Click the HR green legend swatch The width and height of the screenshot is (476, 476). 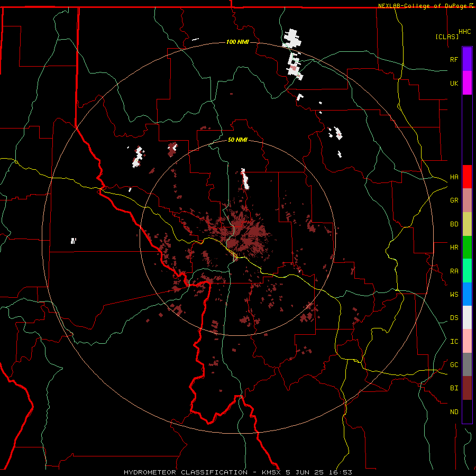(467, 248)
